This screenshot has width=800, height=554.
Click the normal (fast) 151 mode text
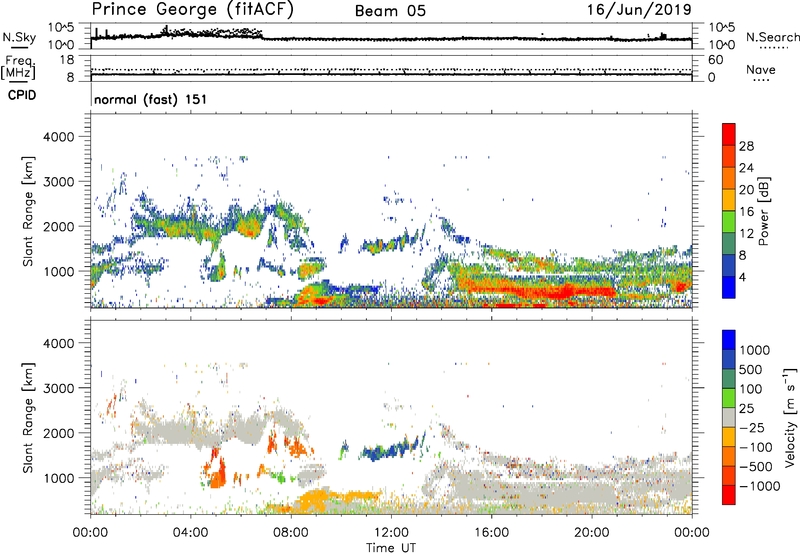[151, 99]
